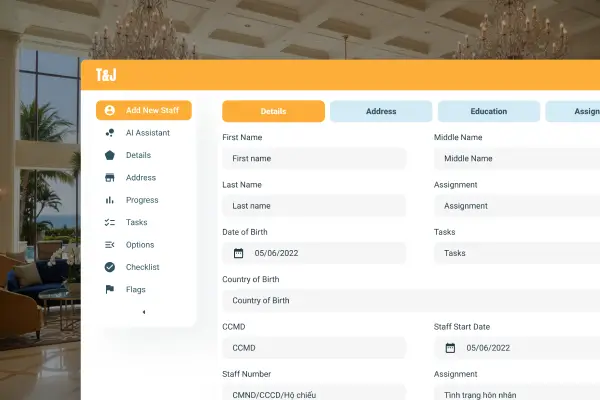
Task: Open Tasks in sidebar menu
Action: tap(144, 222)
